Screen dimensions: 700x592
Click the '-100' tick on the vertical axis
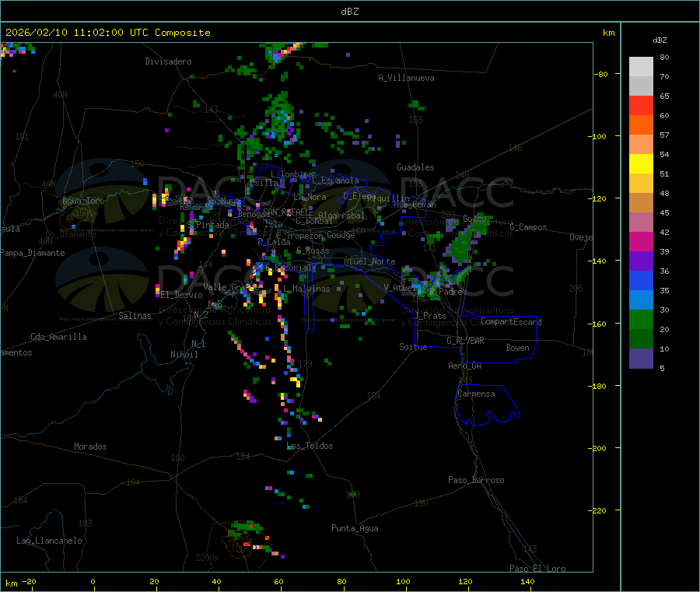(x=597, y=136)
